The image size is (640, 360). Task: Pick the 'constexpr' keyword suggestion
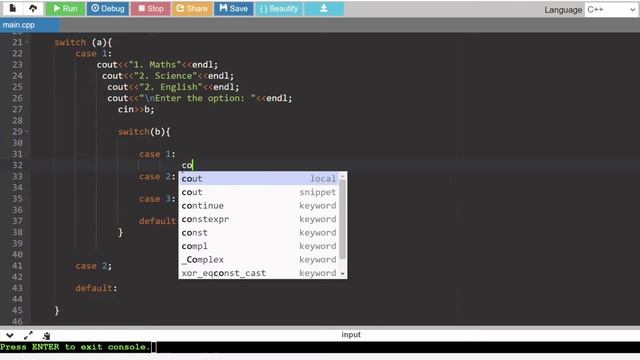pos(259,219)
